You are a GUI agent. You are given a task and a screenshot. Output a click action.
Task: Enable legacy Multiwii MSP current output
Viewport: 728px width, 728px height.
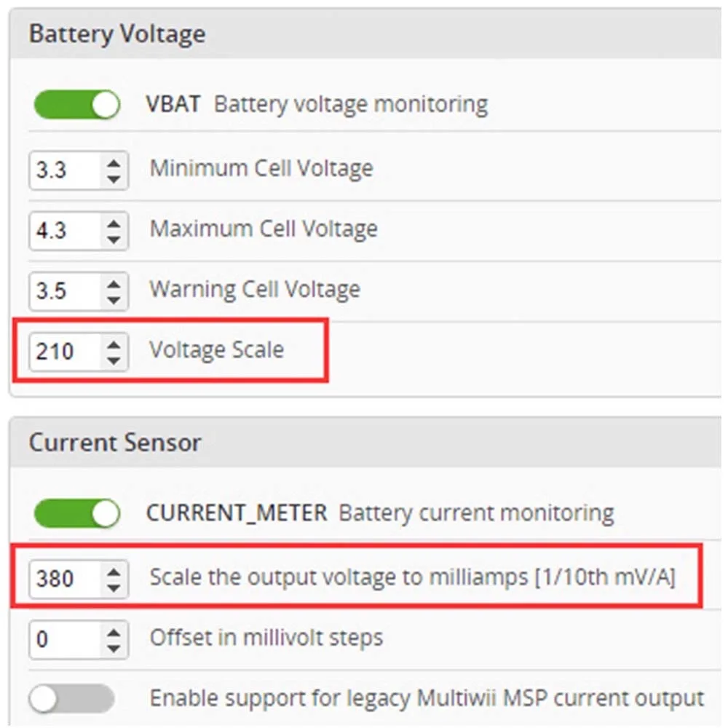click(71, 700)
